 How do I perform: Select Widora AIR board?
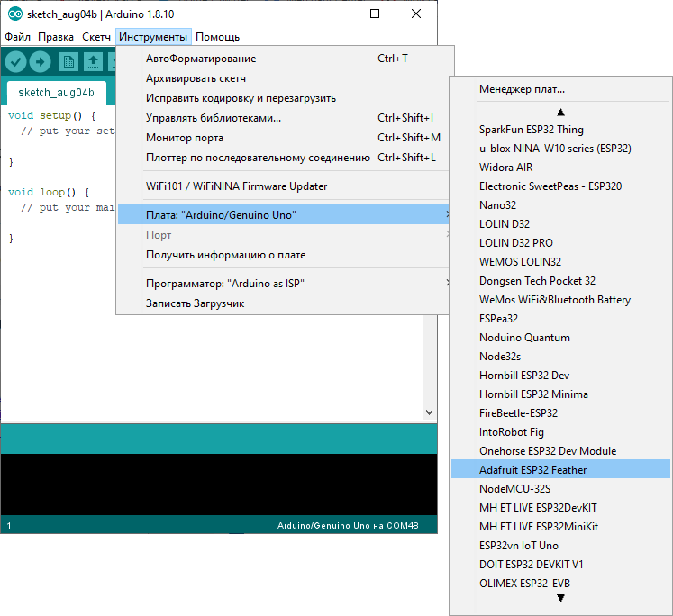pos(560,168)
